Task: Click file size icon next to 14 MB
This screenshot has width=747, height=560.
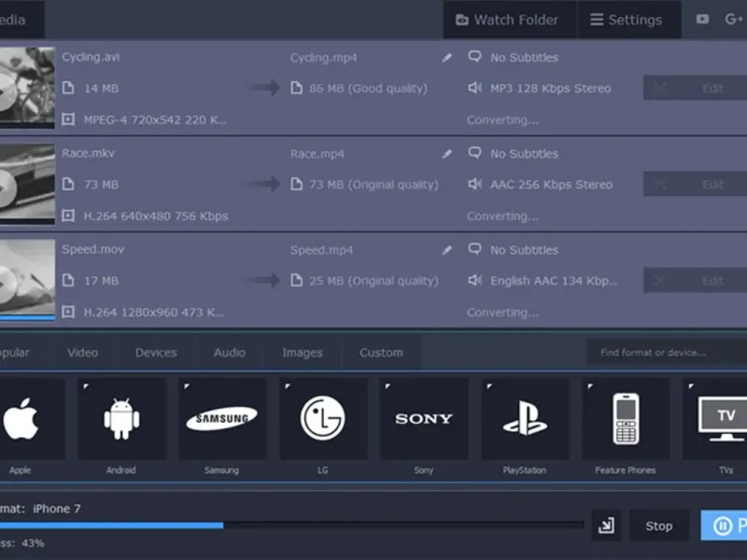Action: pyautogui.click(x=68, y=88)
